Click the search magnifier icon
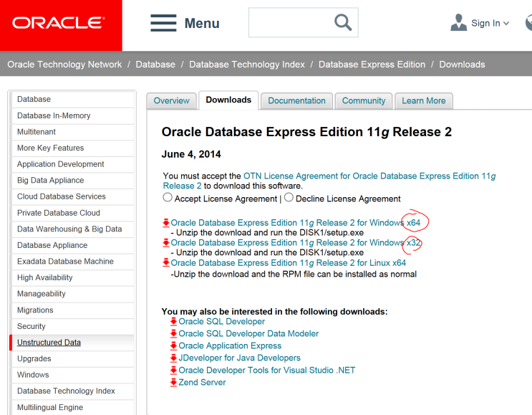532x415 pixels. (x=343, y=23)
